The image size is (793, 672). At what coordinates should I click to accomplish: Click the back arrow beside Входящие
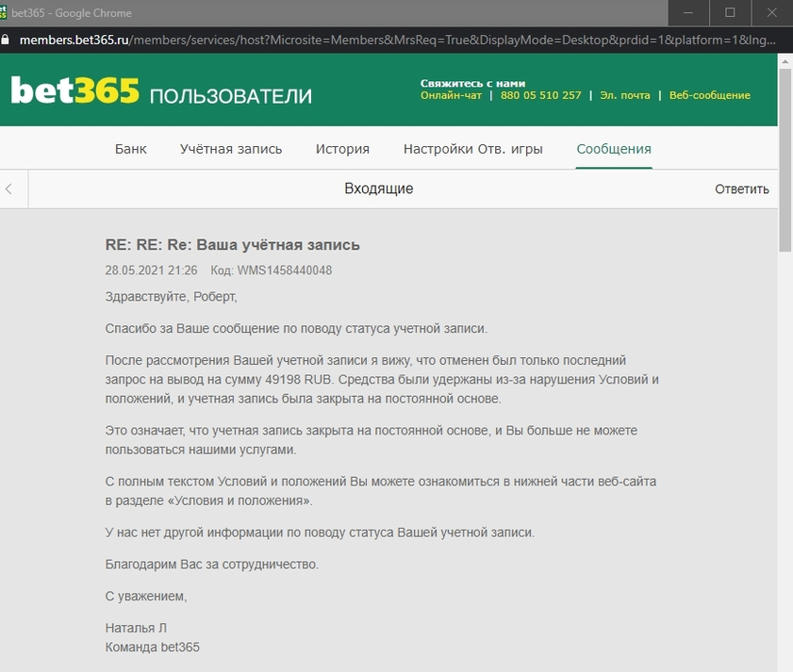(8, 189)
